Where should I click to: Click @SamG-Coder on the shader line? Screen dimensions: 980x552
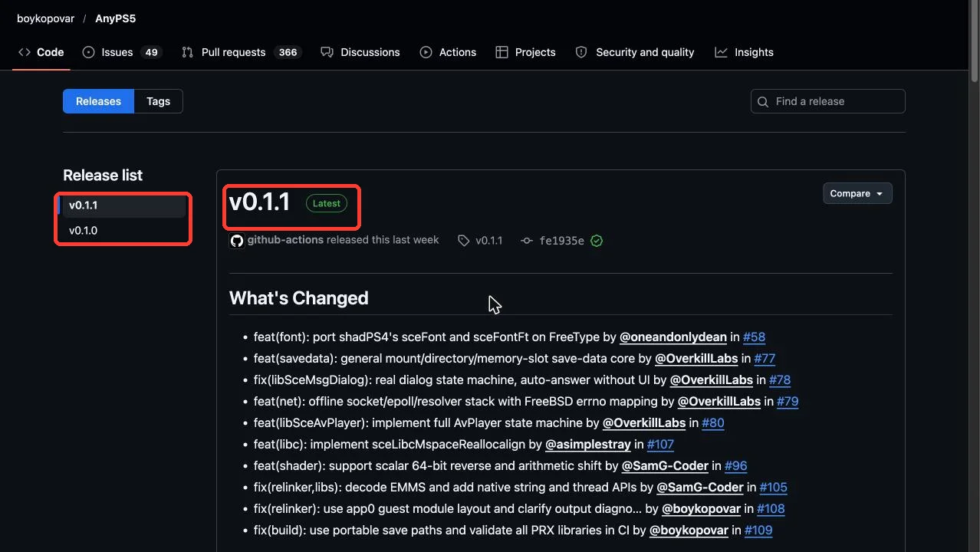(x=665, y=465)
